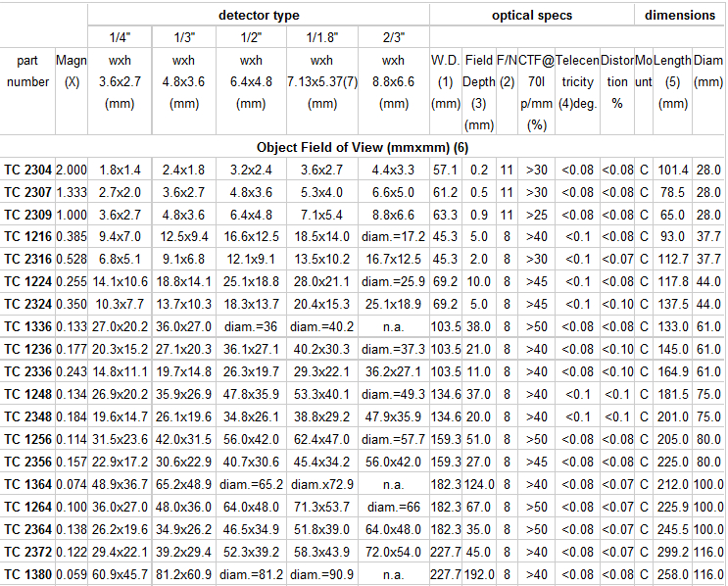Select the 2/3" detector column header
Viewport: 728px width, 586px height.
(394, 38)
